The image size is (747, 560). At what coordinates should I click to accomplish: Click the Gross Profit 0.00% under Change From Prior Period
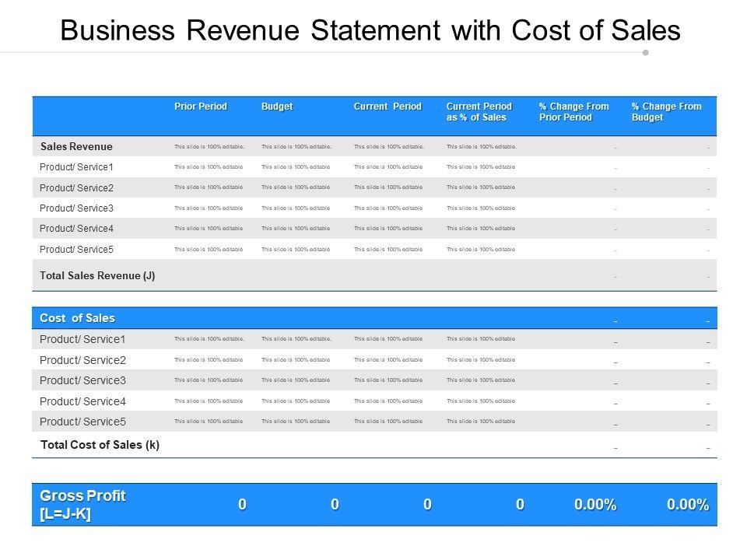tap(595, 505)
